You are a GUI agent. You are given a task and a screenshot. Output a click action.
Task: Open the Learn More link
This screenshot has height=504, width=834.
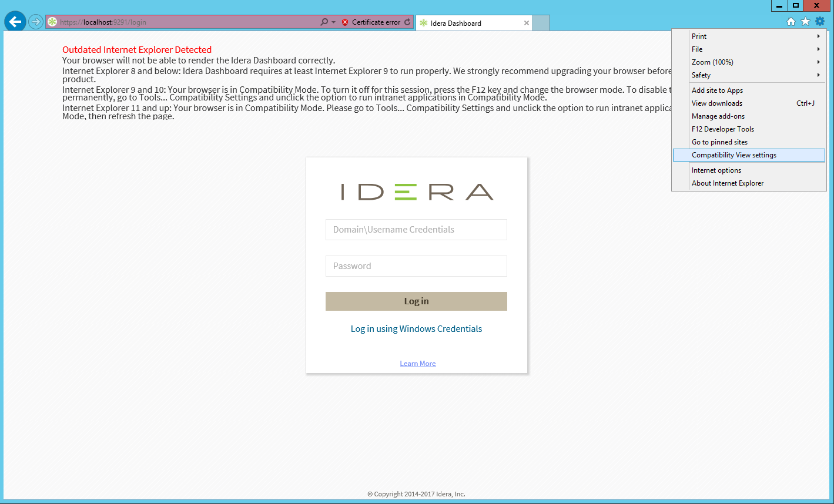point(418,364)
